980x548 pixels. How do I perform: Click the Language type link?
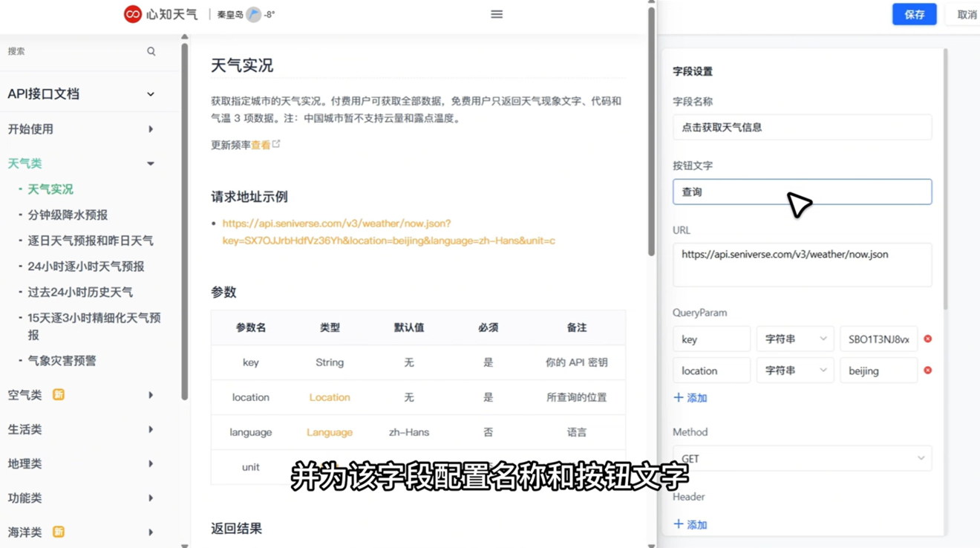330,432
